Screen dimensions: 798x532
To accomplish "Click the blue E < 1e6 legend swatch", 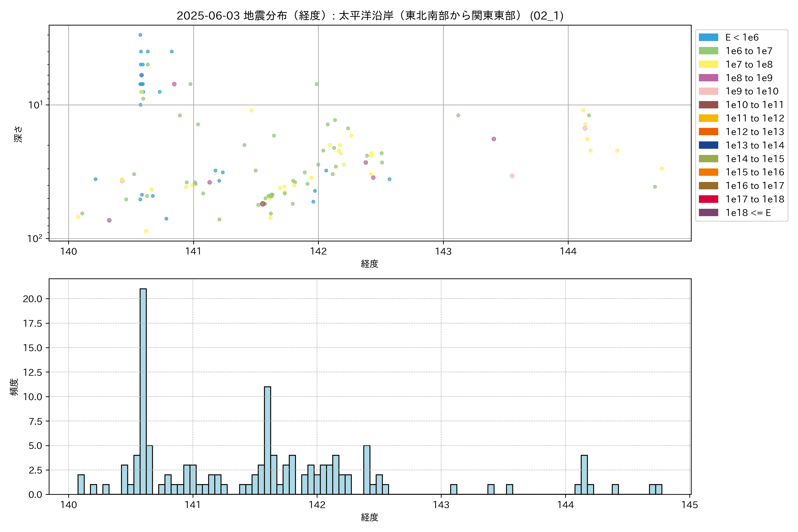I will pyautogui.click(x=708, y=37).
